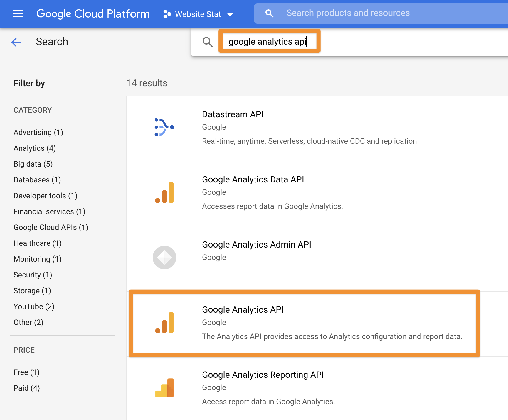Filter results by Free price
Viewport: 508px width, 420px height.
tap(26, 372)
